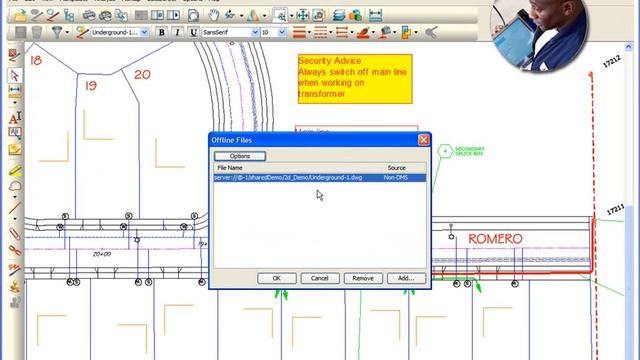Select the measure dimension icon in top toolbar
The image size is (640, 360).
click(x=375, y=16)
